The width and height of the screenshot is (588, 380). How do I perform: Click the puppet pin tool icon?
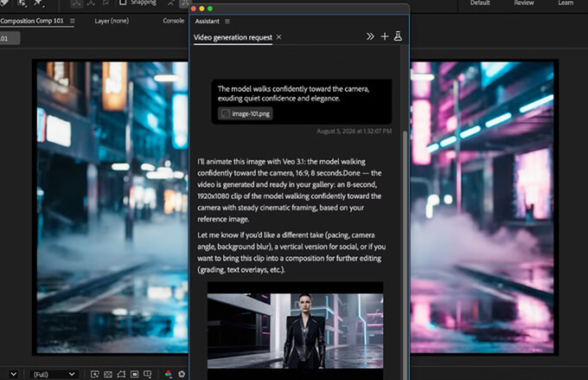(39, 3)
